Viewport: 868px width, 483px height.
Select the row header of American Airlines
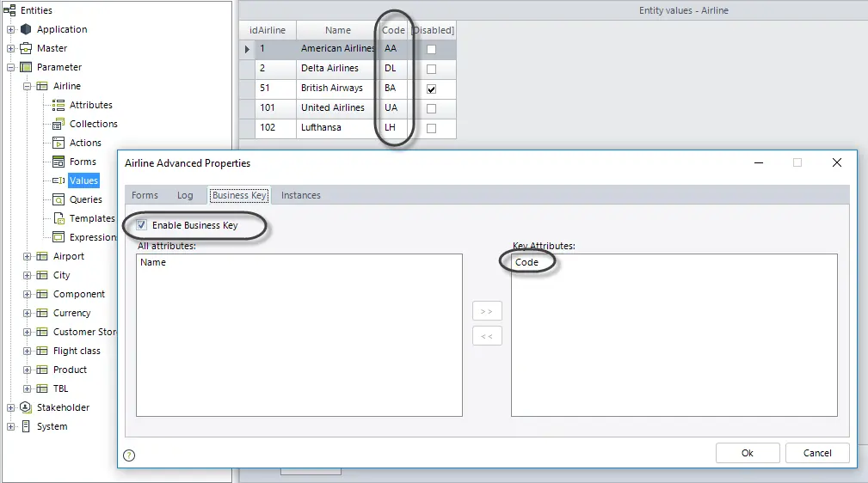(x=247, y=49)
